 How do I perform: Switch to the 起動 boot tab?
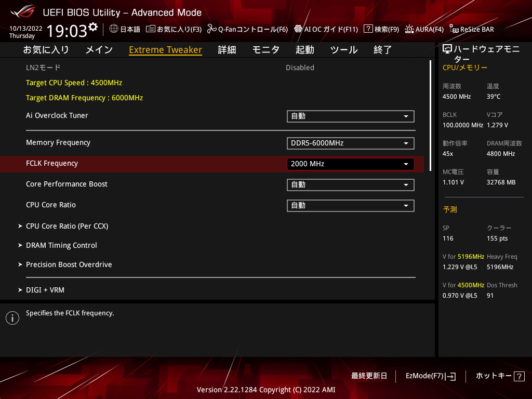305,50
